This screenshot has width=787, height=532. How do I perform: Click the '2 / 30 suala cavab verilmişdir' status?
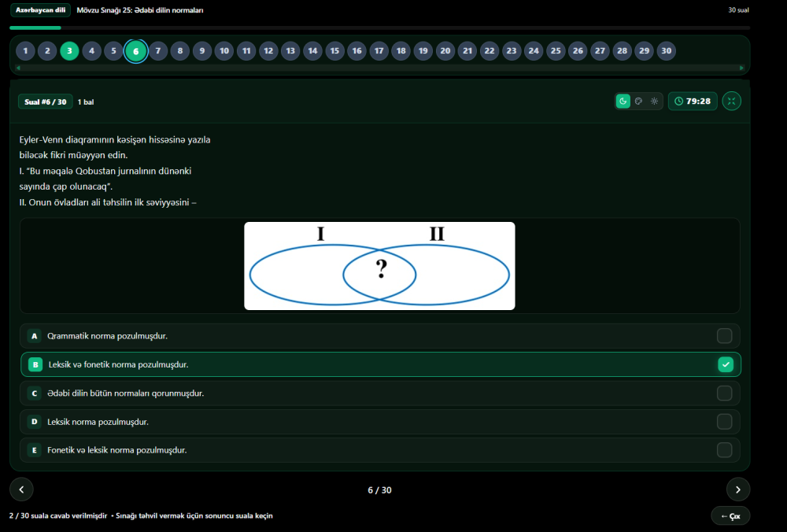58,516
